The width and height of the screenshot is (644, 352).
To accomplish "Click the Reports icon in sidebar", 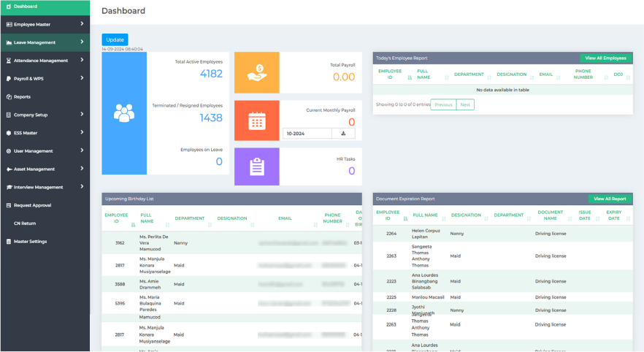I will 9,97.
